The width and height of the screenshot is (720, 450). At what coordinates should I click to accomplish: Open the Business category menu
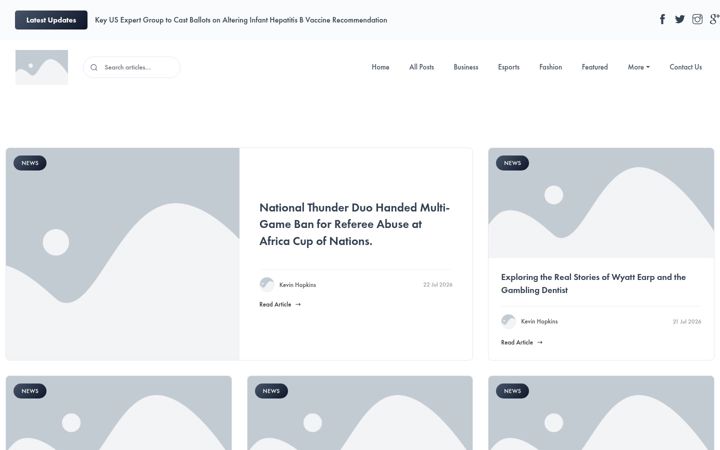click(466, 67)
